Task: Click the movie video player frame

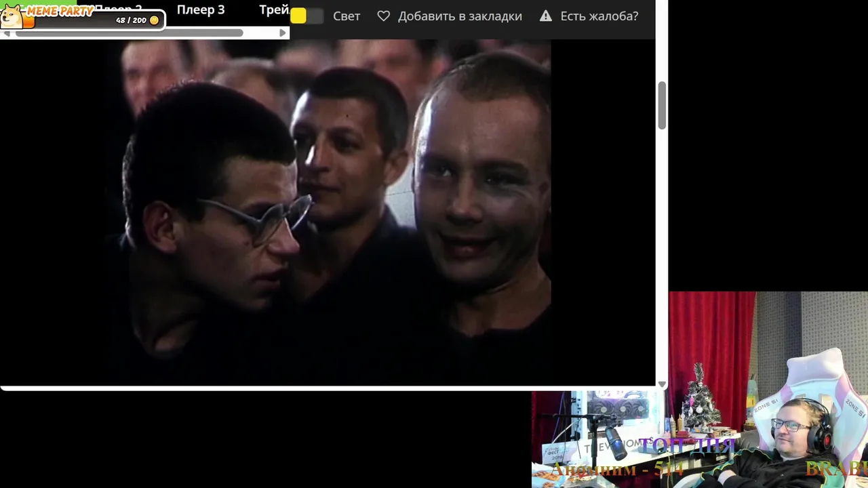Action: [328, 212]
